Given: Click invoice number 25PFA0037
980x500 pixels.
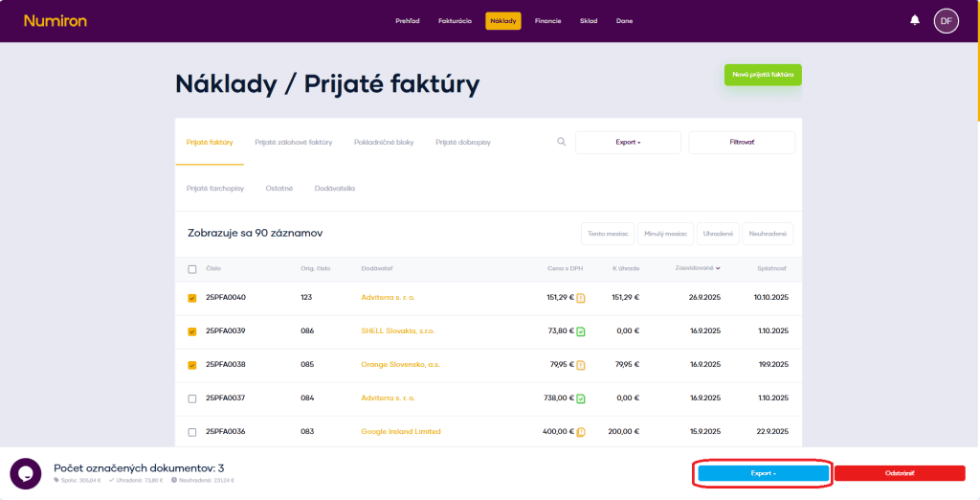Looking at the screenshot, I should pos(226,398).
